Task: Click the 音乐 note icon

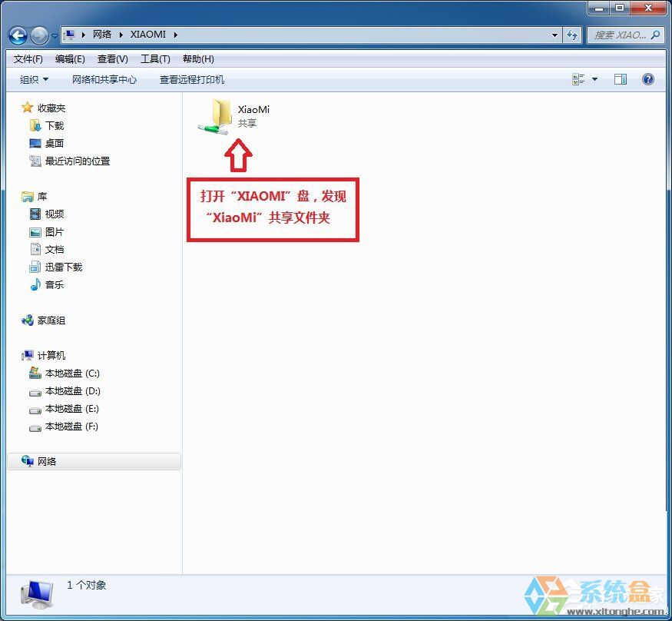Action: 35,284
